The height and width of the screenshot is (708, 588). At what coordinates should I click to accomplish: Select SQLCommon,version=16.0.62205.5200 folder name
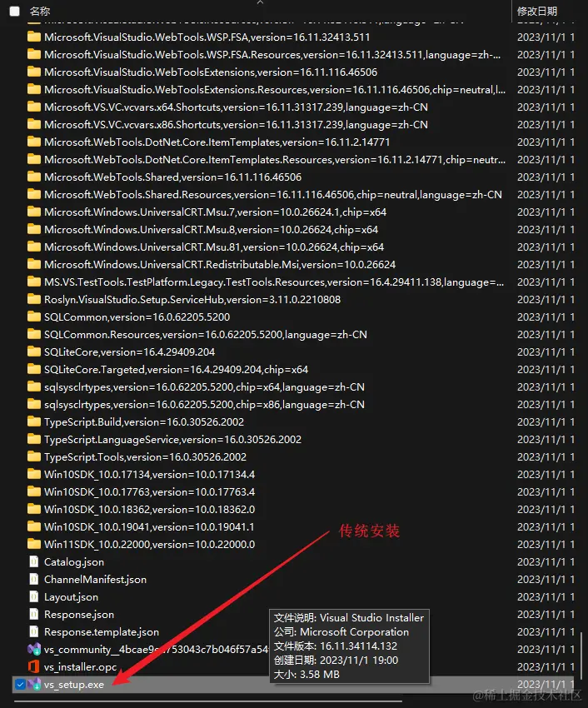(137, 317)
